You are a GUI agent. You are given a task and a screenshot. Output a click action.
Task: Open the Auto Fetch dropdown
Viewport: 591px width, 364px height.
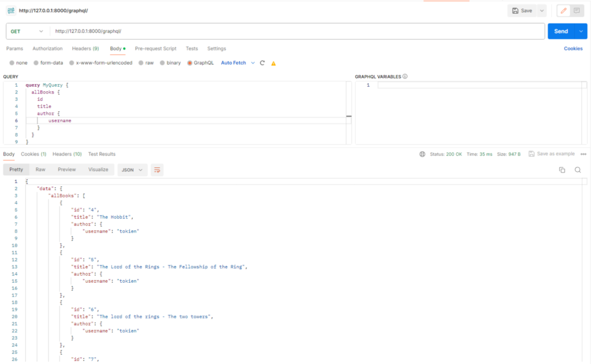238,63
